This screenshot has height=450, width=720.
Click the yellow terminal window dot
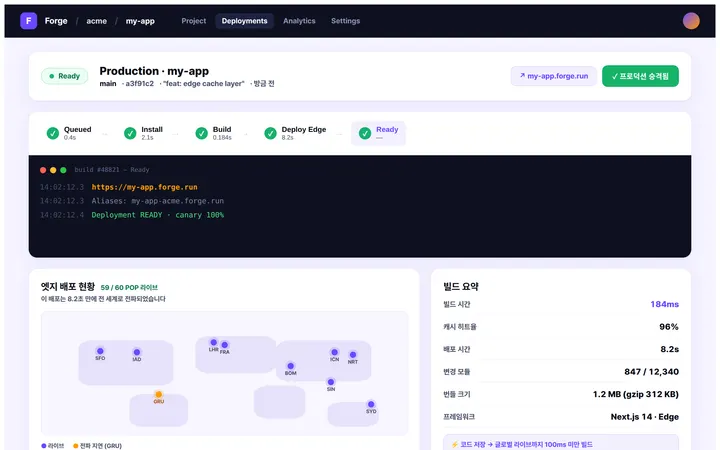53,170
